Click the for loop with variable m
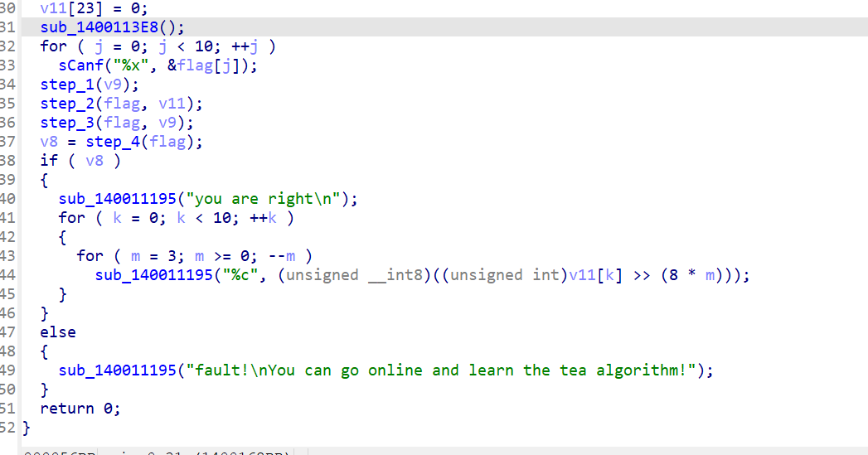 pyautogui.click(x=194, y=256)
